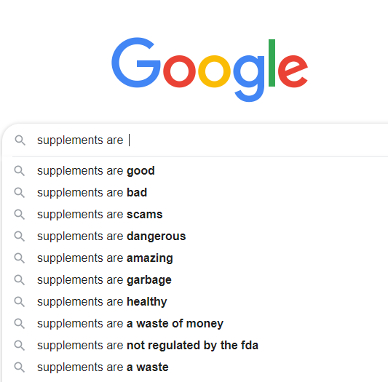Click magnifier icon beside 'supplements are good'
This screenshot has width=388, height=382.
point(19,171)
